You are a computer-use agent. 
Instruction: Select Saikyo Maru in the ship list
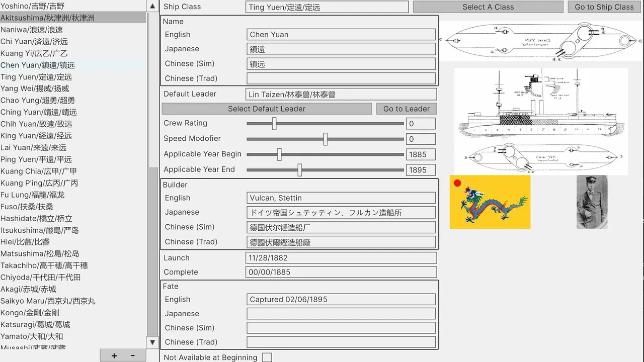pos(73,301)
